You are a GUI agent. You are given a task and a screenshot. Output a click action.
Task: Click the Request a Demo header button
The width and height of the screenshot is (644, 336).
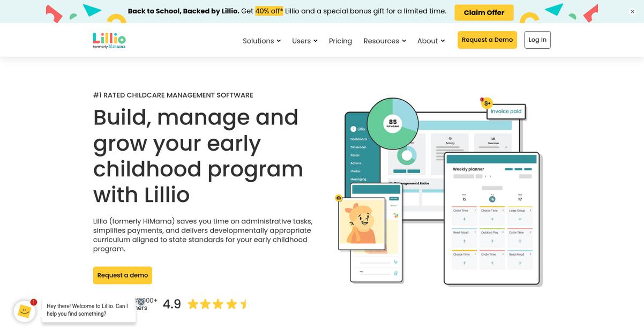pos(487,40)
